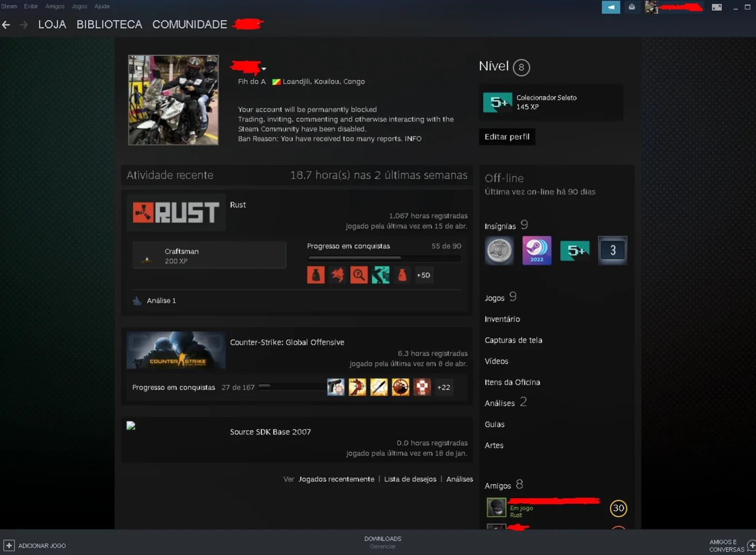The image size is (756, 555).
Task: Open the silver coin badge under Insígnias
Action: coord(499,251)
